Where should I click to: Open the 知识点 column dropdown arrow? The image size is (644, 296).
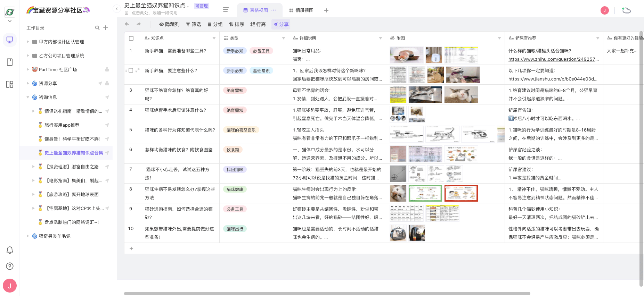tap(214, 38)
